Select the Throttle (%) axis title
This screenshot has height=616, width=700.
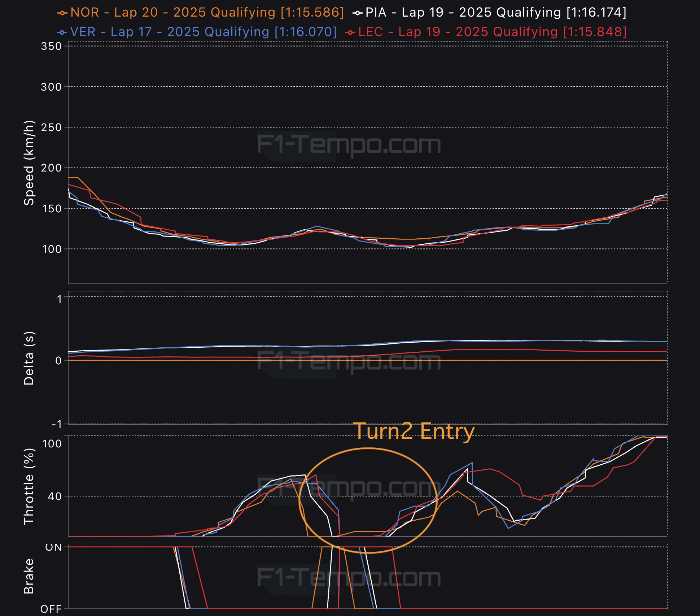pos(29,486)
